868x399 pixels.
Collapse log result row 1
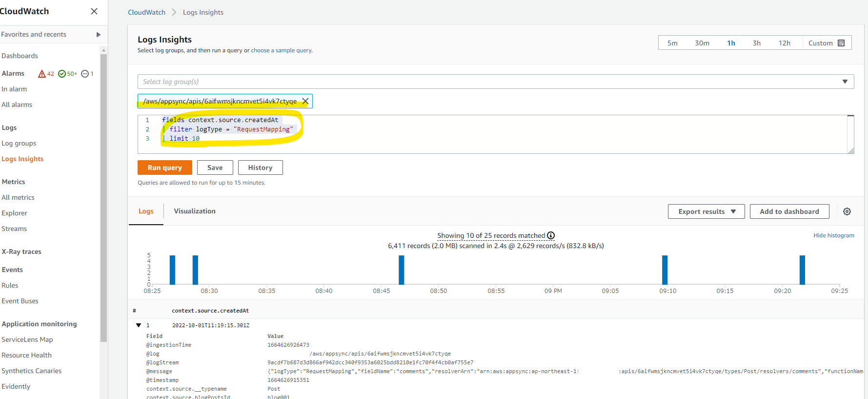139,325
